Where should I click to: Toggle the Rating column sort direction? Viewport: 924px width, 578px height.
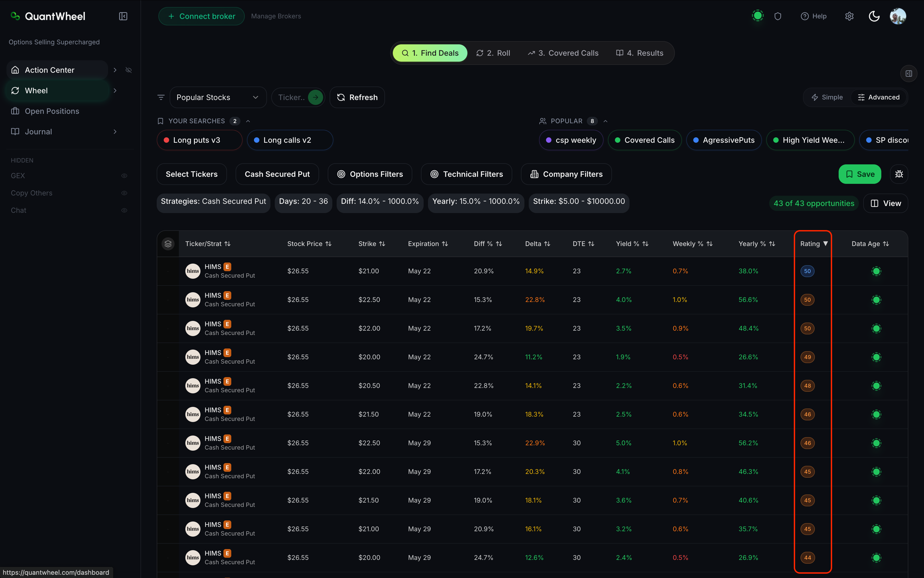coord(814,244)
